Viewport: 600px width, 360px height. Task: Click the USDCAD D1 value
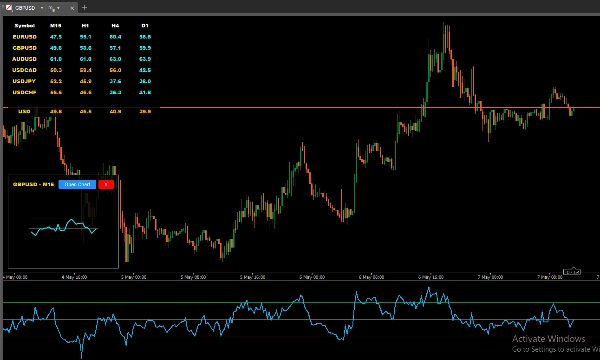tap(145, 70)
